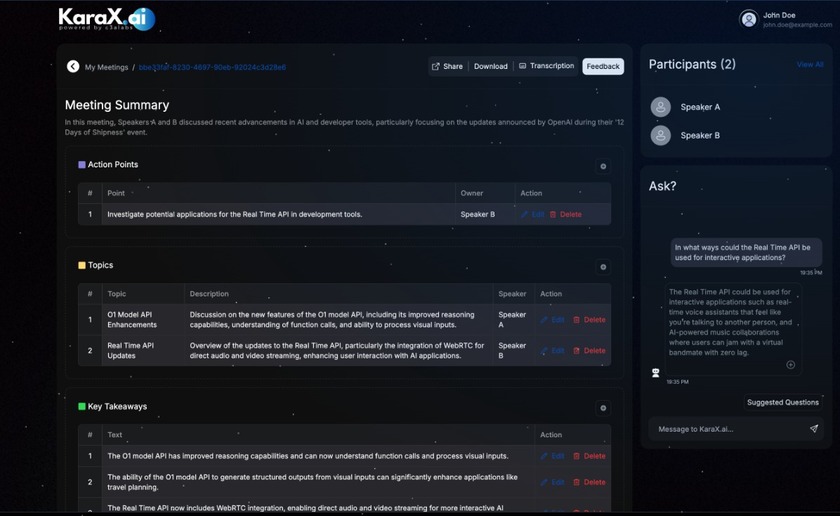Click the Speaker B participant avatar
The image size is (840, 516).
(660, 135)
